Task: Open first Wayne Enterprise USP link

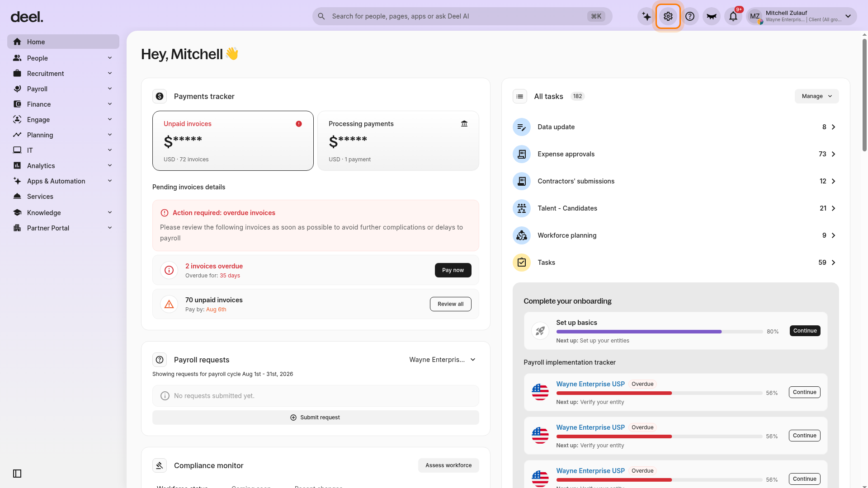Action: 590,384
